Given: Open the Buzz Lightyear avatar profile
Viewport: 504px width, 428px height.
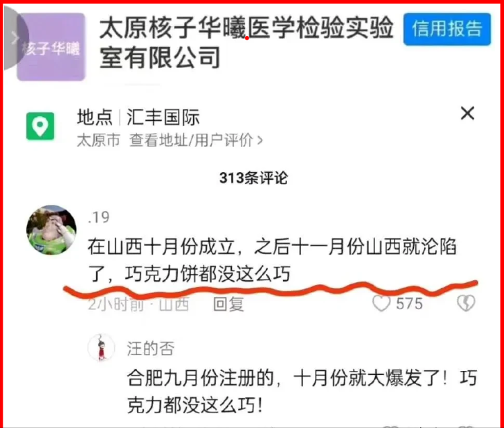Looking at the screenshot, I should (x=52, y=230).
